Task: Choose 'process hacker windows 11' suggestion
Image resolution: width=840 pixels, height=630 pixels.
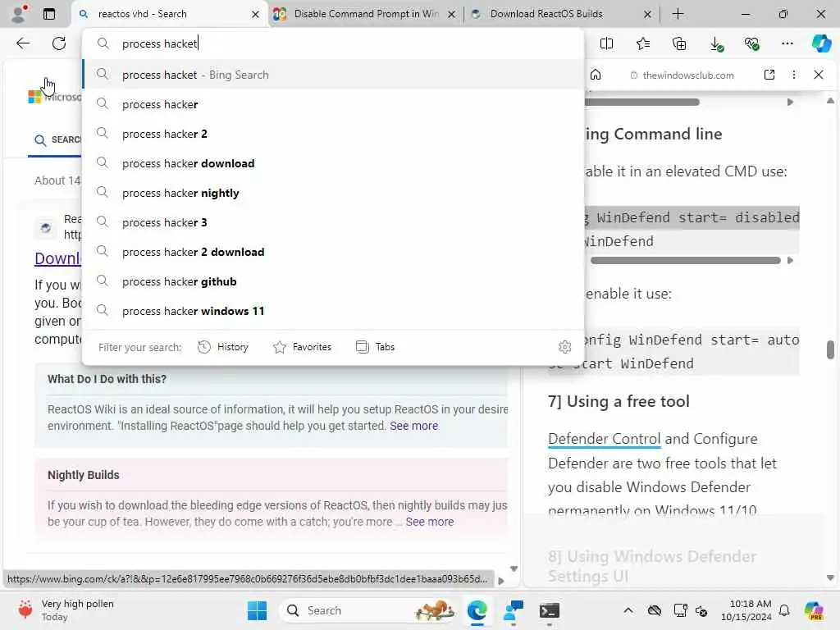Action: 333,311
